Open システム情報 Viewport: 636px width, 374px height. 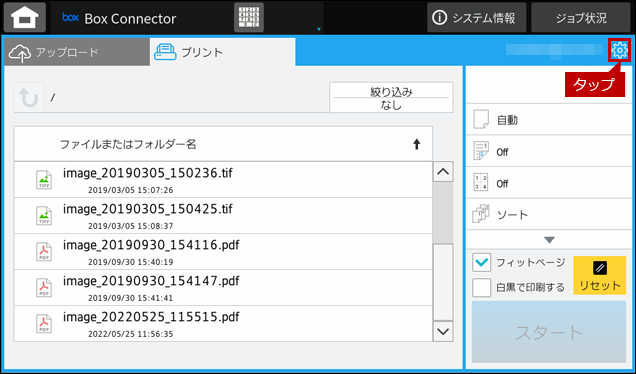477,18
